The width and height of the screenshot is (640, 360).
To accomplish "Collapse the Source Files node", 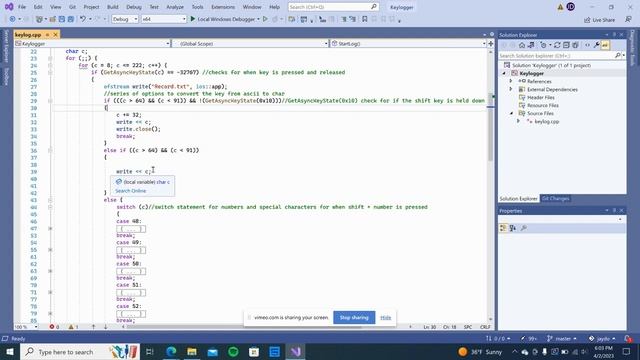I will pyautogui.click(x=511, y=113).
